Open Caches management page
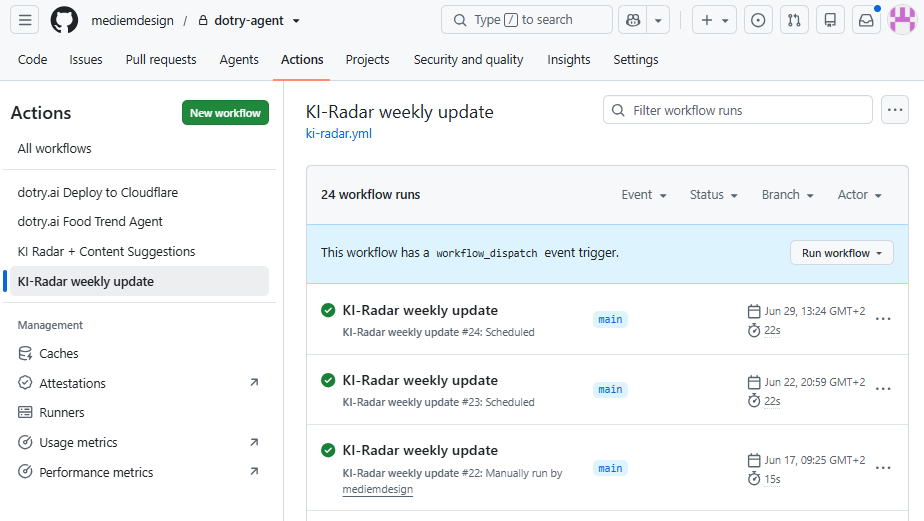The width and height of the screenshot is (924, 521). 140,354
